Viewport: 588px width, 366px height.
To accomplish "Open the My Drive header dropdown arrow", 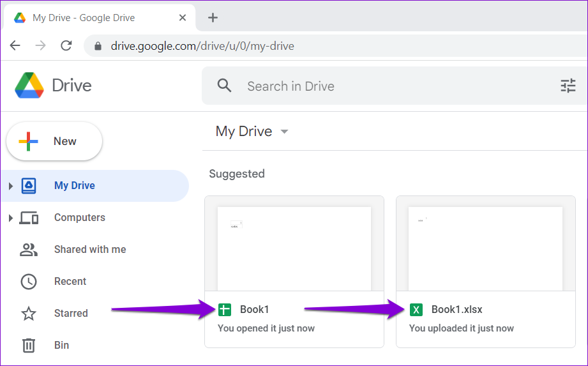I will tap(284, 132).
